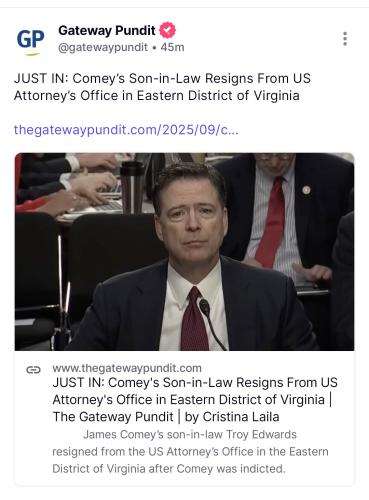Click 'Eastern District of Virginia' in post text
The width and height of the screenshot is (369, 500).
[218, 96]
